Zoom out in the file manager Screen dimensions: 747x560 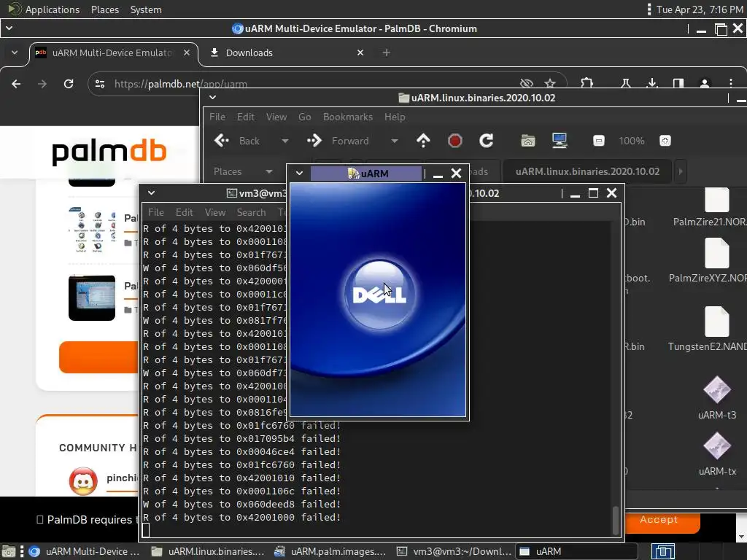[x=599, y=141]
